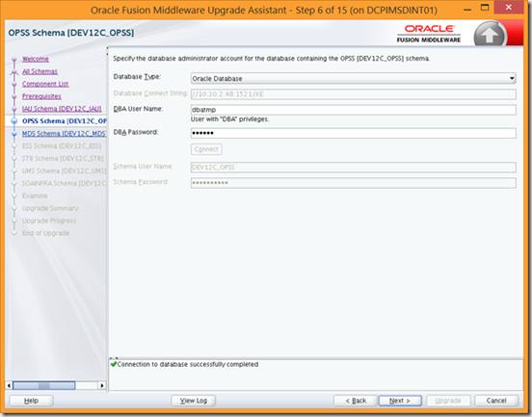Screen dimensions: 532x417
Task: Open the Prerequisites step link
Action: tap(41, 96)
